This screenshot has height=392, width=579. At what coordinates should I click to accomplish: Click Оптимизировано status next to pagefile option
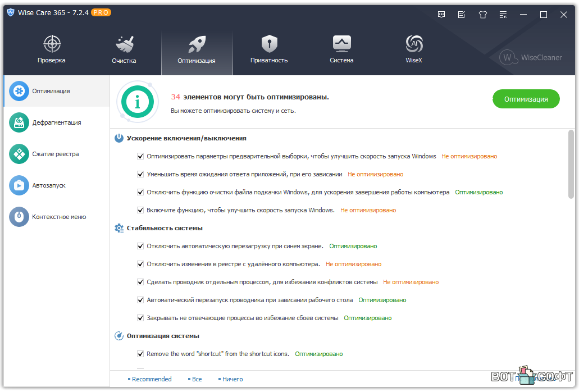479,192
